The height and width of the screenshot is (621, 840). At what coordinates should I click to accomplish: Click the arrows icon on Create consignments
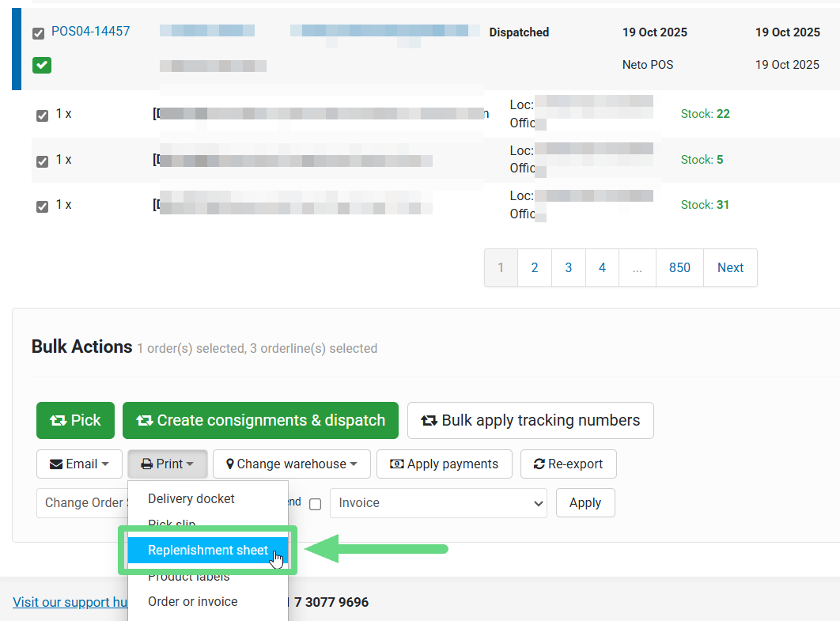tap(145, 421)
